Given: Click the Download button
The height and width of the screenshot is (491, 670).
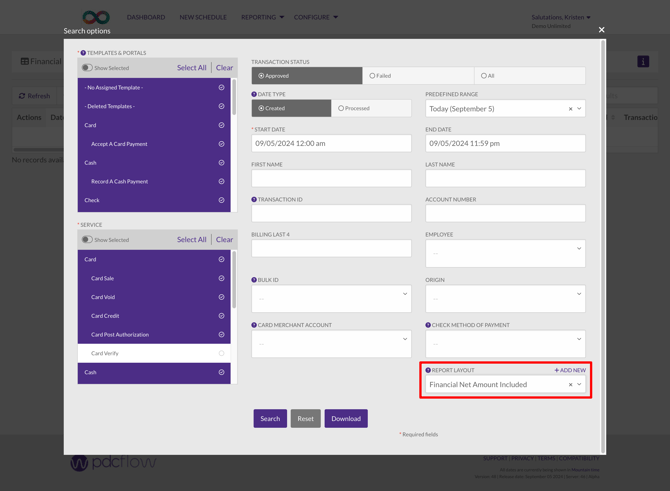Looking at the screenshot, I should pos(346,418).
